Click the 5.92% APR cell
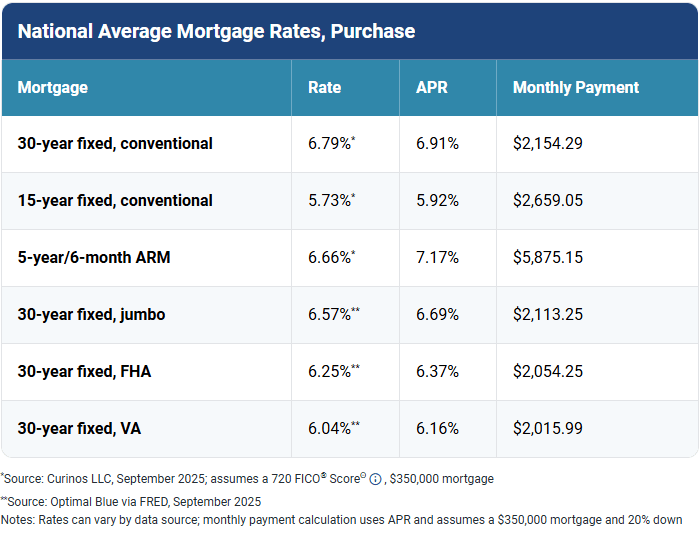Viewport: 700px width, 533px height. tap(437, 200)
